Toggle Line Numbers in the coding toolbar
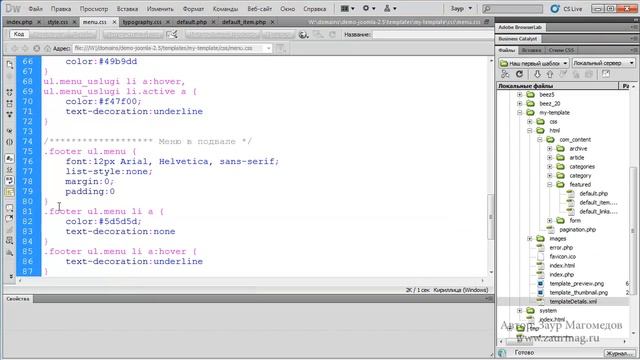 tap(9, 158)
